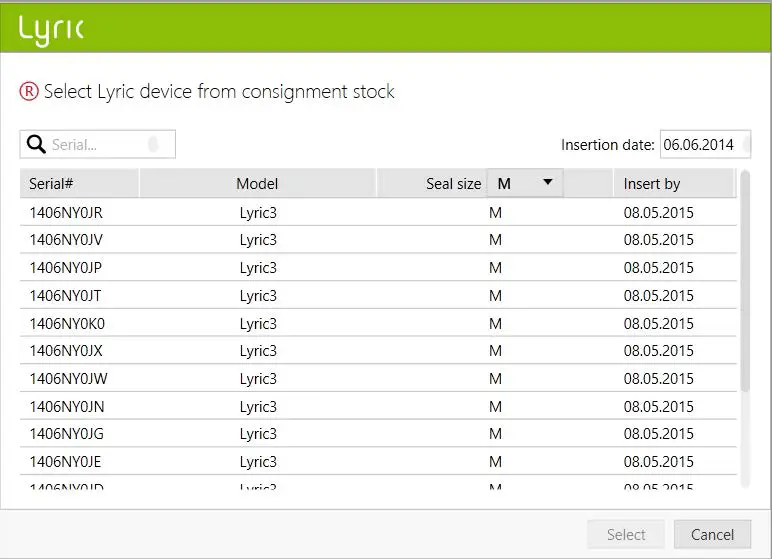Click the Lyric logo in header

[51, 30]
